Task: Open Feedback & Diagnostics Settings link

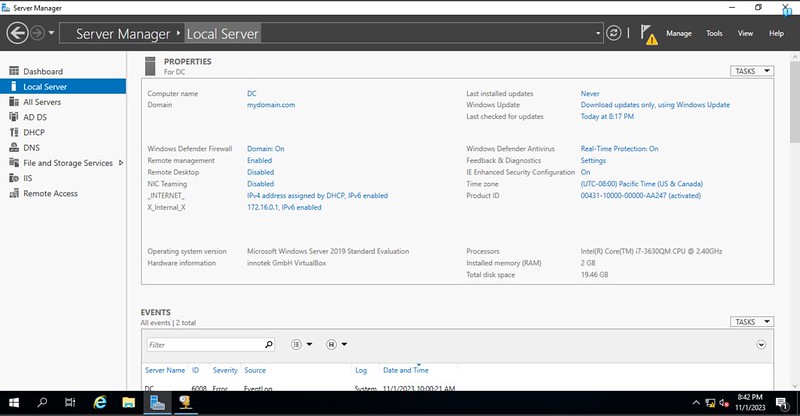Action: [x=593, y=160]
